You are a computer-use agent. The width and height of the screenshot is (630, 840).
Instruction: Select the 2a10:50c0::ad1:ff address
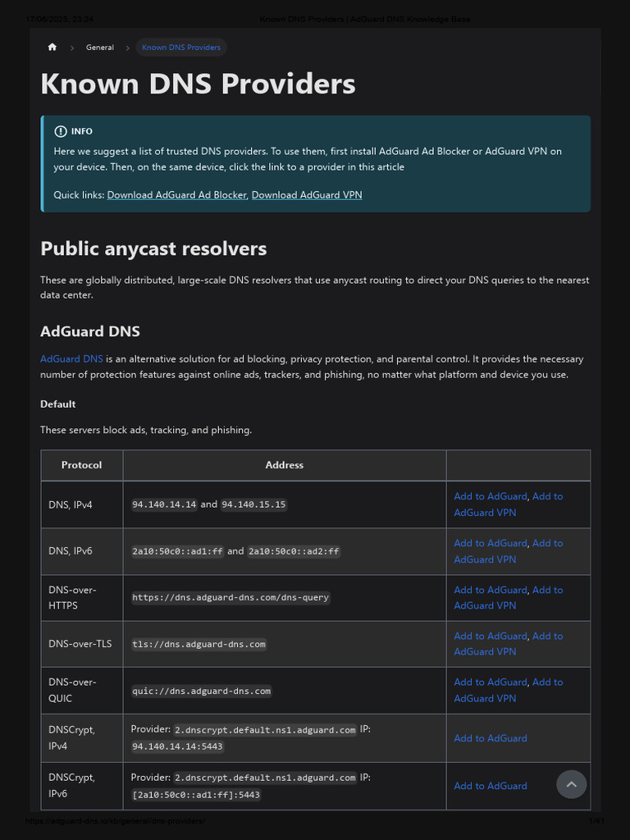178,551
